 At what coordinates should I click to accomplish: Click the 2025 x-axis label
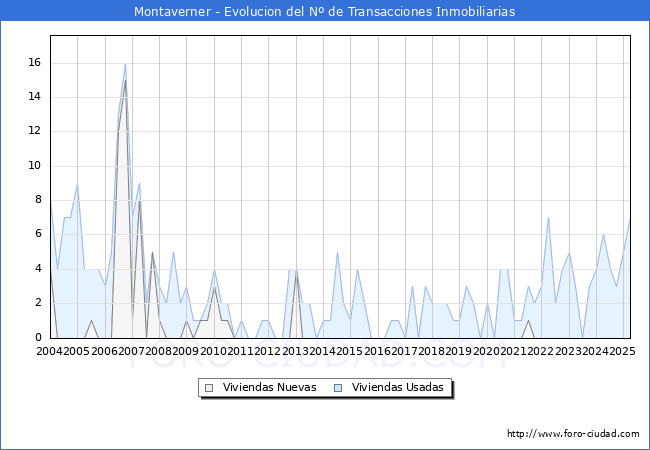[x=622, y=351]
